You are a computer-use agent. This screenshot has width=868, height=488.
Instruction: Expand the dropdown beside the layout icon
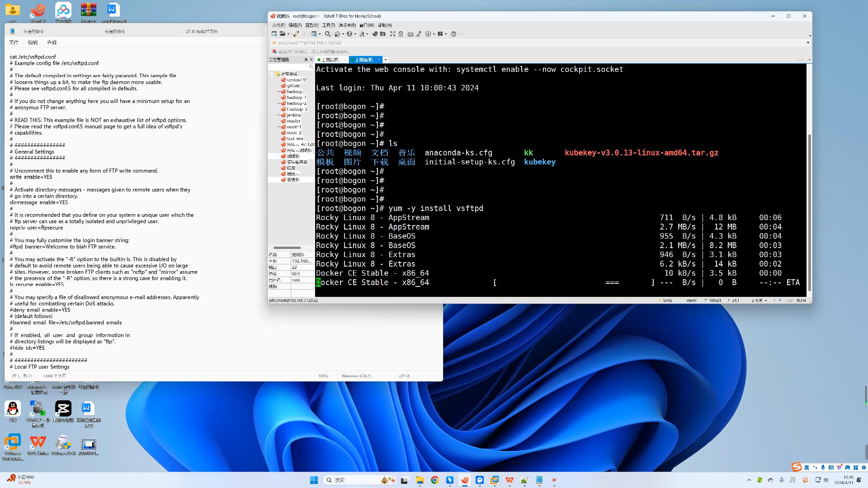tap(446, 34)
